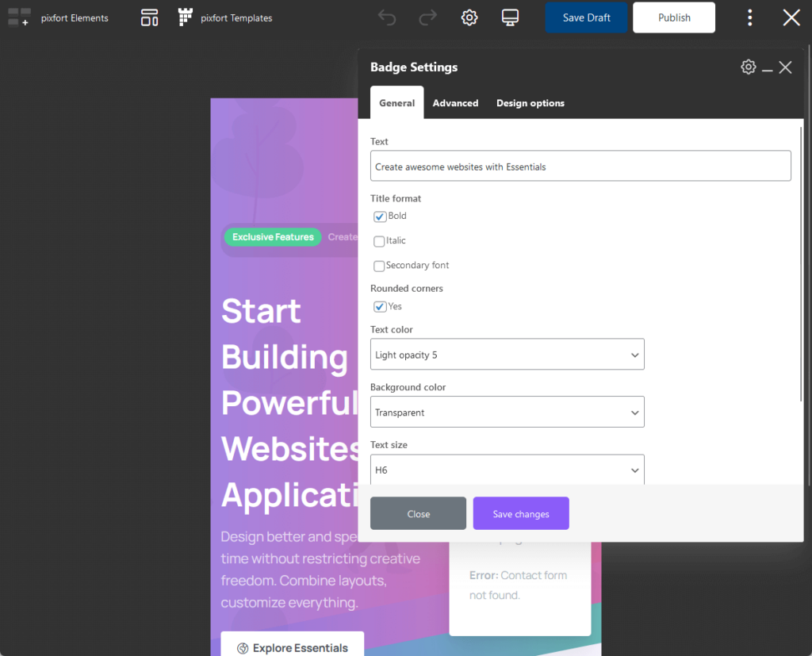Open the page settings gear in the top bar
Viewport: 812px width, 656px height.
469,17
